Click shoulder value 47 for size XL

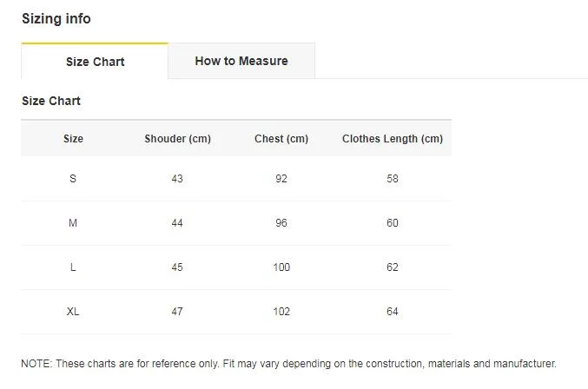(177, 312)
